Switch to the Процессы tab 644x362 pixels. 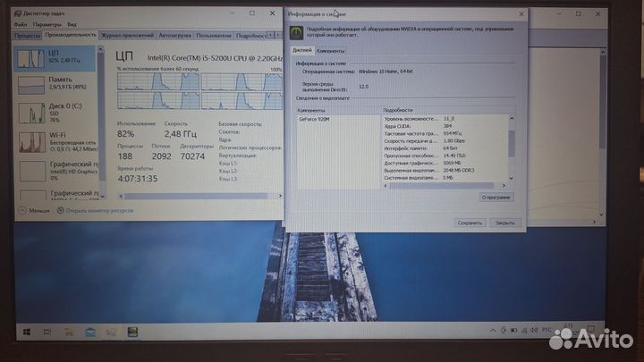(27, 36)
